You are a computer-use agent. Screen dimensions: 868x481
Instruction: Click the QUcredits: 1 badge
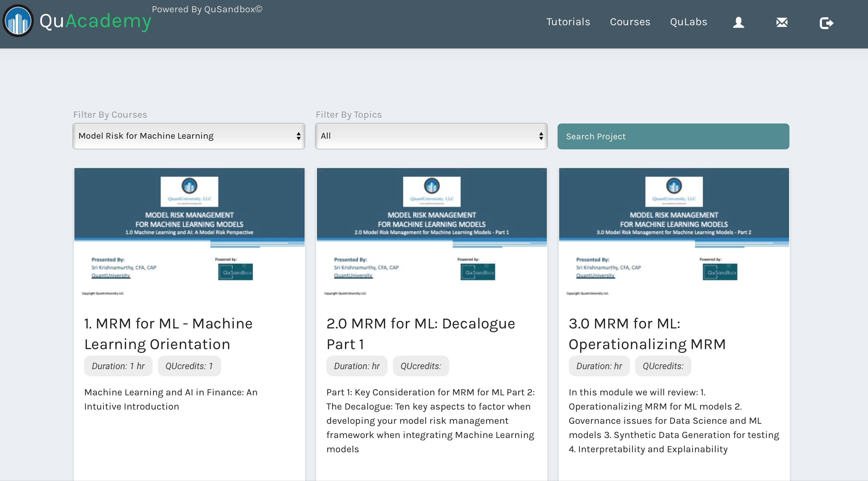pos(189,366)
